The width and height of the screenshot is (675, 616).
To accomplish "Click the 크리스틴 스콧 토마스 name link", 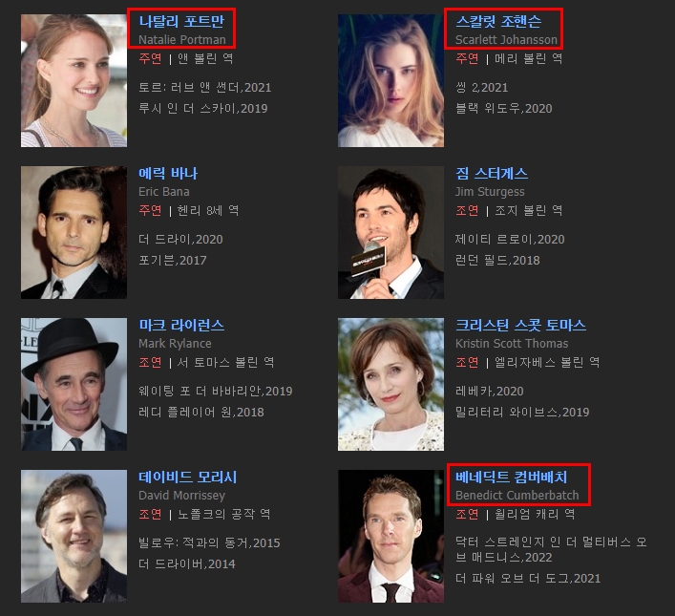I will [520, 325].
